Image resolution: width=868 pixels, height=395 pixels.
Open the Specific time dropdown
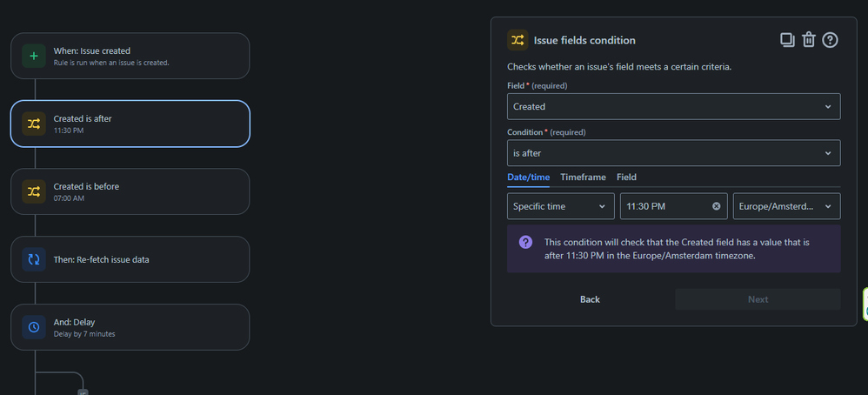[560, 206]
